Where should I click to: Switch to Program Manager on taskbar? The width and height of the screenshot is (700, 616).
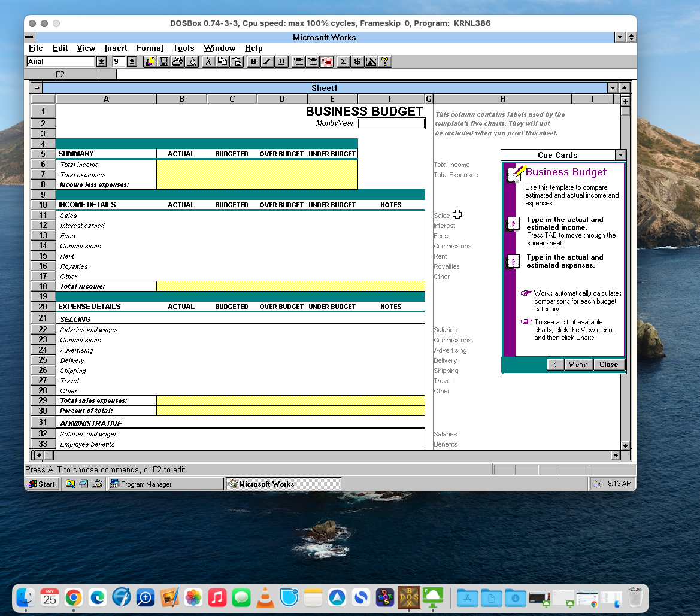point(165,484)
